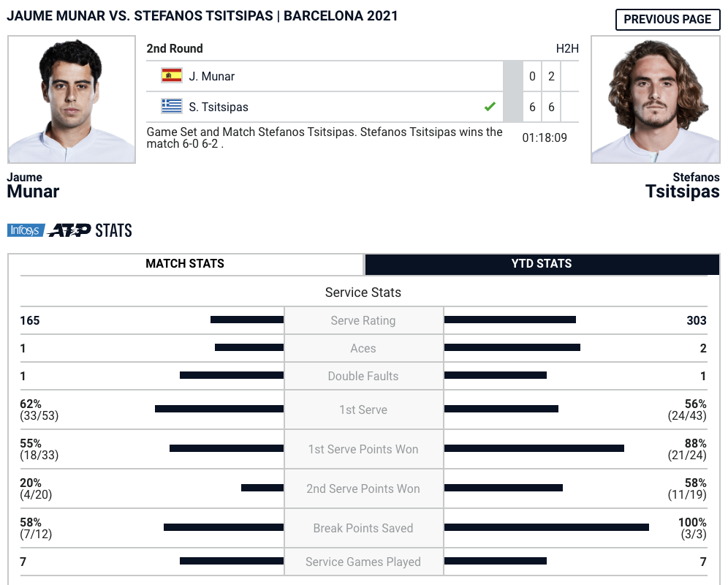Image resolution: width=728 pixels, height=585 pixels.
Task: Click the Spain flag icon
Action: click(171, 75)
